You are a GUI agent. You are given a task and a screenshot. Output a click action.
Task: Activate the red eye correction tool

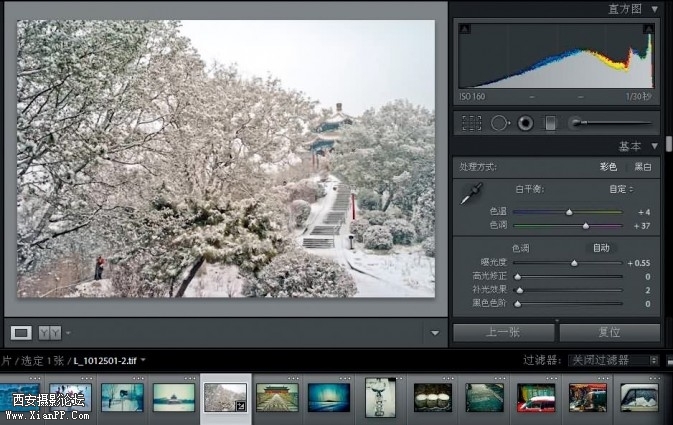coord(524,123)
